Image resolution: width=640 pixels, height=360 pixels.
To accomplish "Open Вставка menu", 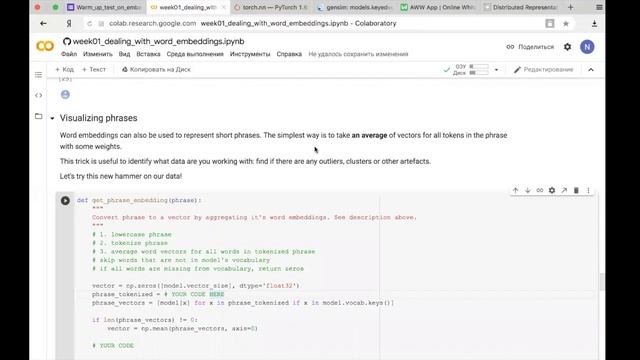I will [x=148, y=54].
